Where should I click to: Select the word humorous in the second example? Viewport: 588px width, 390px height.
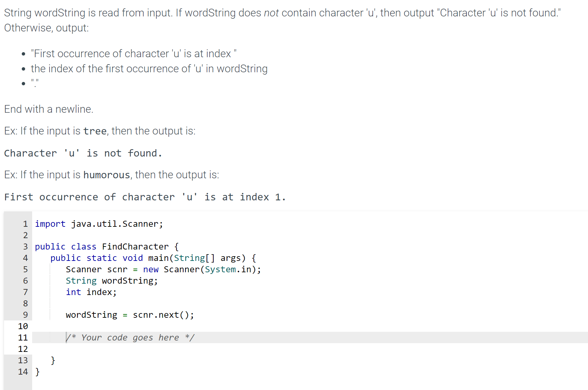click(106, 175)
